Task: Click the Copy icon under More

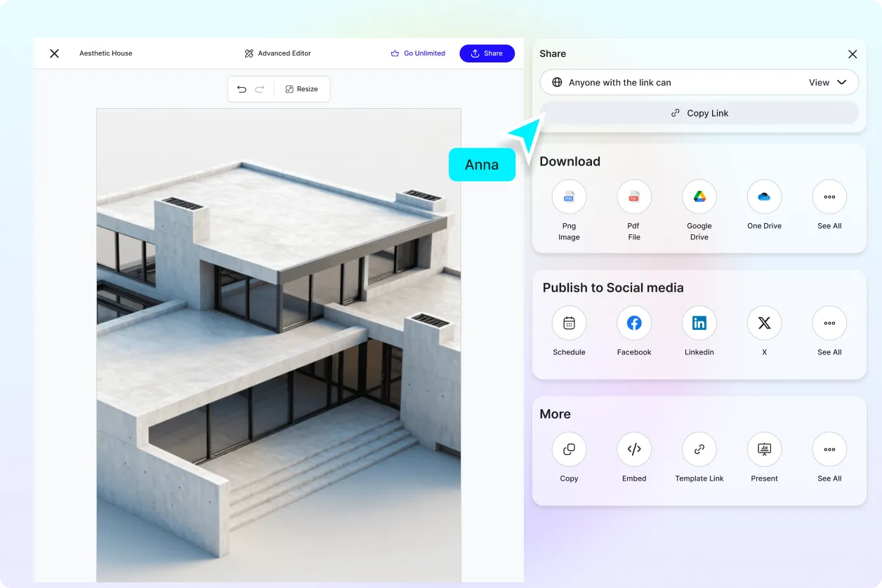Action: click(569, 450)
